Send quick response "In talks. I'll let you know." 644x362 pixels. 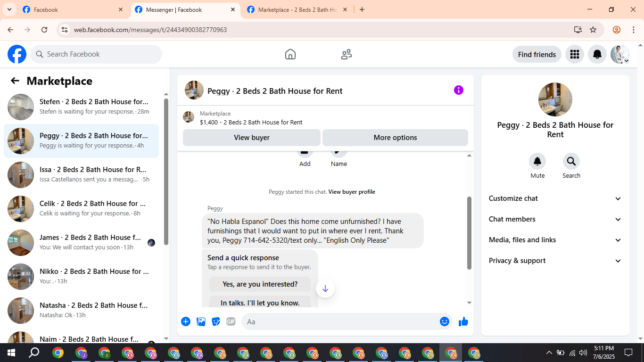(x=260, y=302)
